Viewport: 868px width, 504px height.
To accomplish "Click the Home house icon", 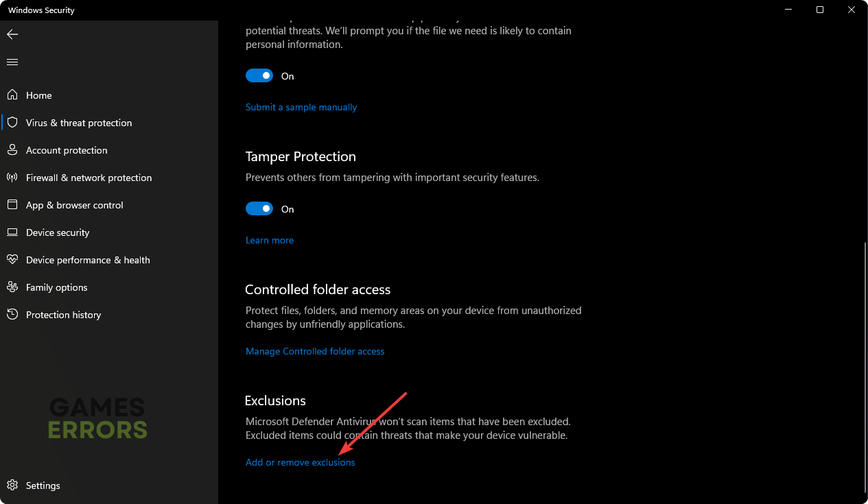I will tap(12, 95).
